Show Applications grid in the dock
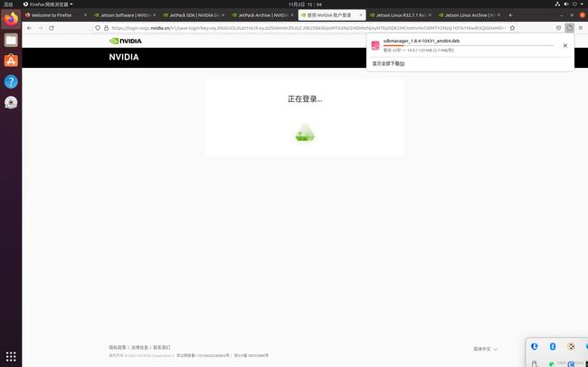Viewport: 588px width, 367px height. tap(11, 356)
